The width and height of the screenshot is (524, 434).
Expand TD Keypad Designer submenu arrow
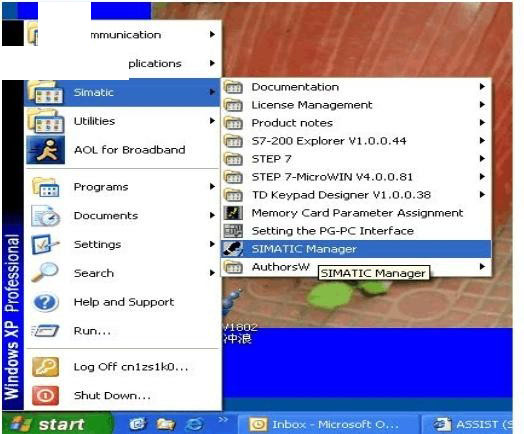(482, 194)
